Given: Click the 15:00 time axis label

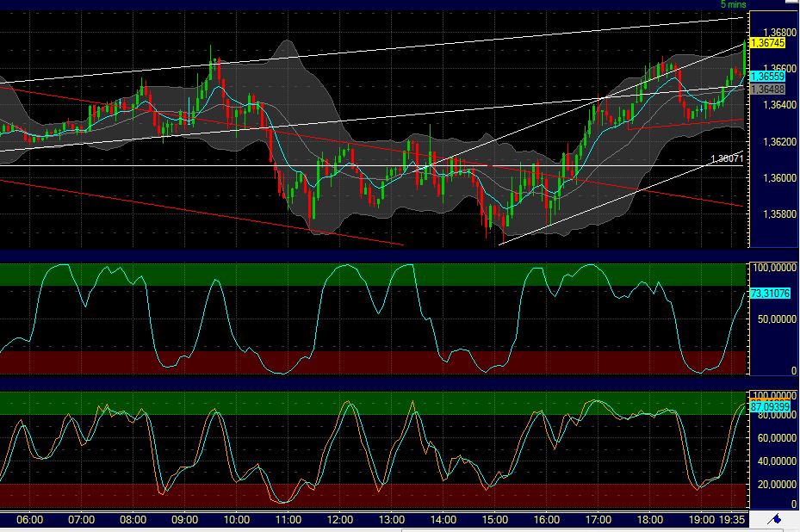Looking at the screenshot, I should [495, 520].
